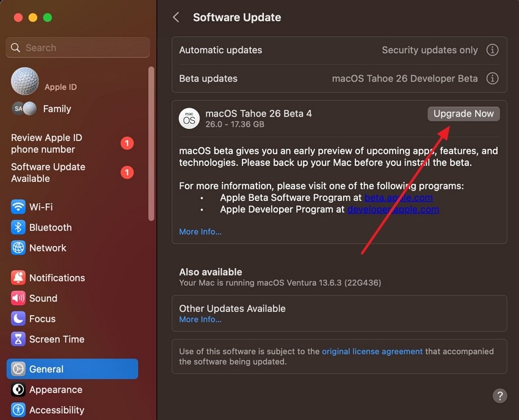Image resolution: width=519 pixels, height=420 pixels.
Task: Click More Info under Other Updates Available
Action: point(200,319)
